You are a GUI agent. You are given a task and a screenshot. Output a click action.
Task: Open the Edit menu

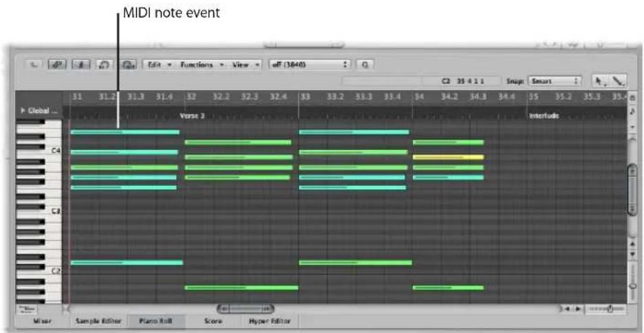pos(159,65)
